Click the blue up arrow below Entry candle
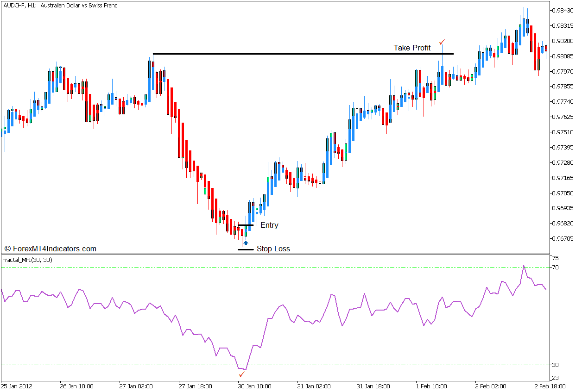The image size is (582, 392). coord(246,243)
